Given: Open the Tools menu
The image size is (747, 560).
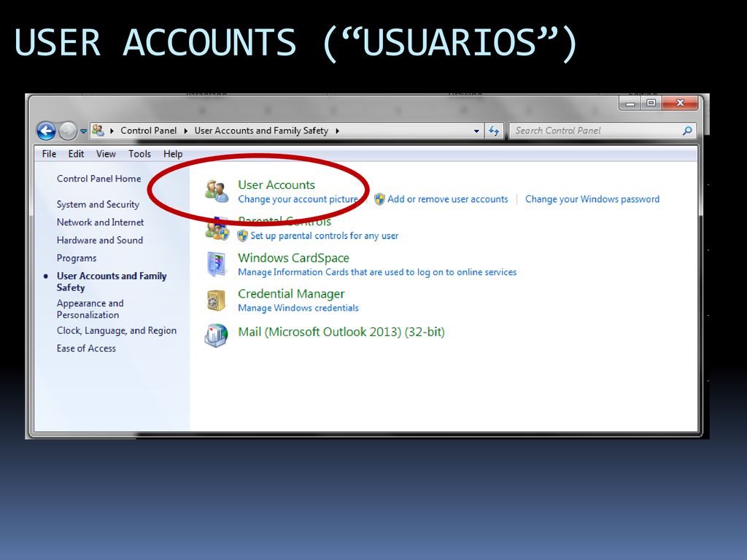Looking at the screenshot, I should [x=139, y=154].
